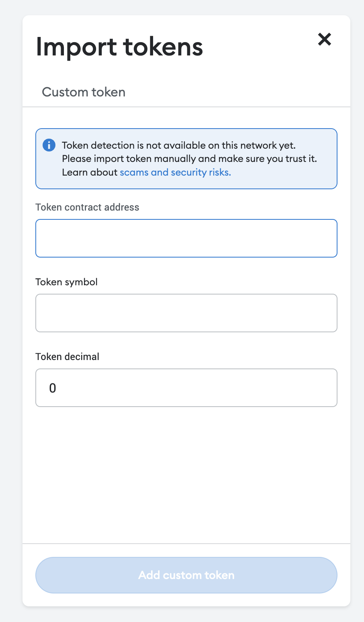Click inside the Token contract address field
Image resolution: width=364 pixels, height=622 pixels.
(186, 238)
